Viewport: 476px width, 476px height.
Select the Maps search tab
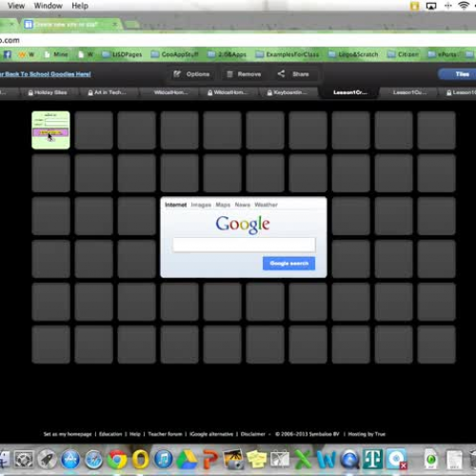[x=223, y=205]
